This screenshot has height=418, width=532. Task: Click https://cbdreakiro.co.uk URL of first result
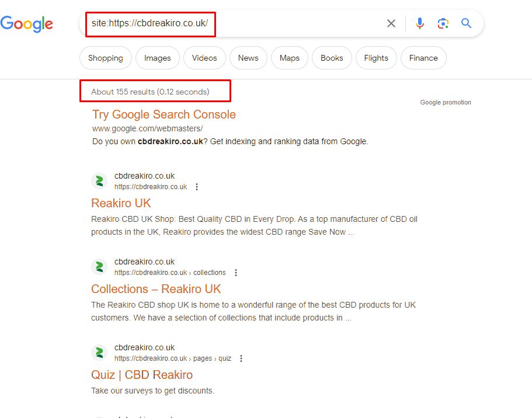pyautogui.click(x=151, y=187)
